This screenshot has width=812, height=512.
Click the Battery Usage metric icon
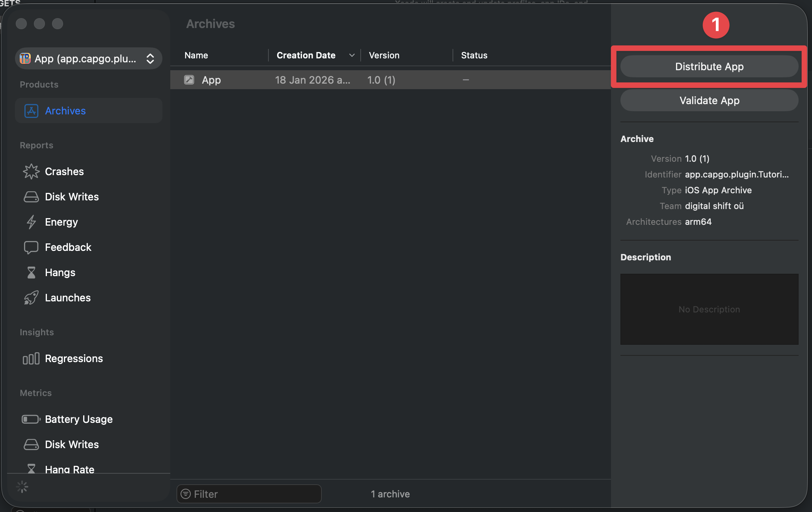coord(31,419)
